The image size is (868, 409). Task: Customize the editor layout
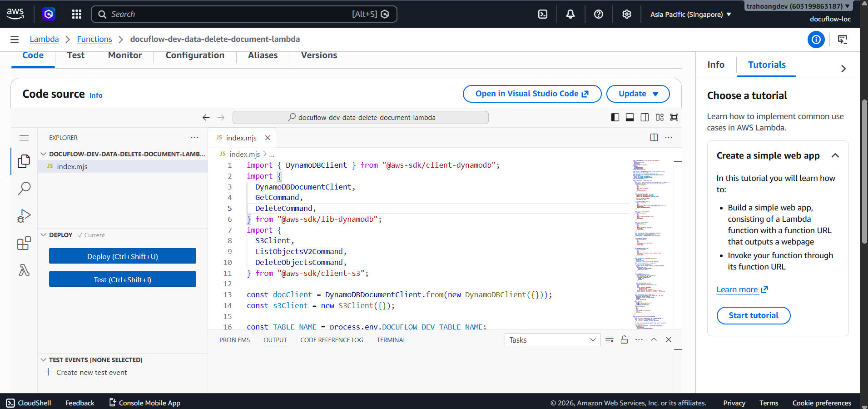660,117
